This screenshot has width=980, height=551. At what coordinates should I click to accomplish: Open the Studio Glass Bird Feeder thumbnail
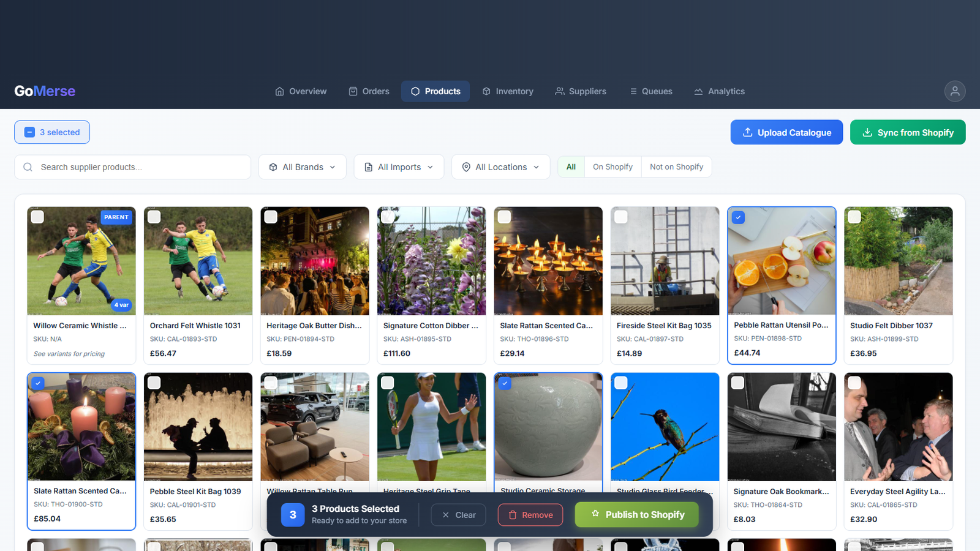pyautogui.click(x=665, y=427)
